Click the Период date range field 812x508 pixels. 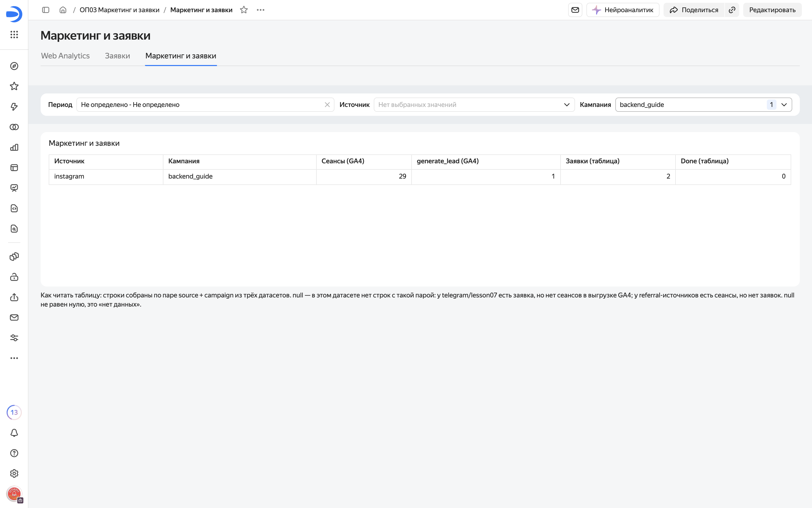tap(205, 105)
